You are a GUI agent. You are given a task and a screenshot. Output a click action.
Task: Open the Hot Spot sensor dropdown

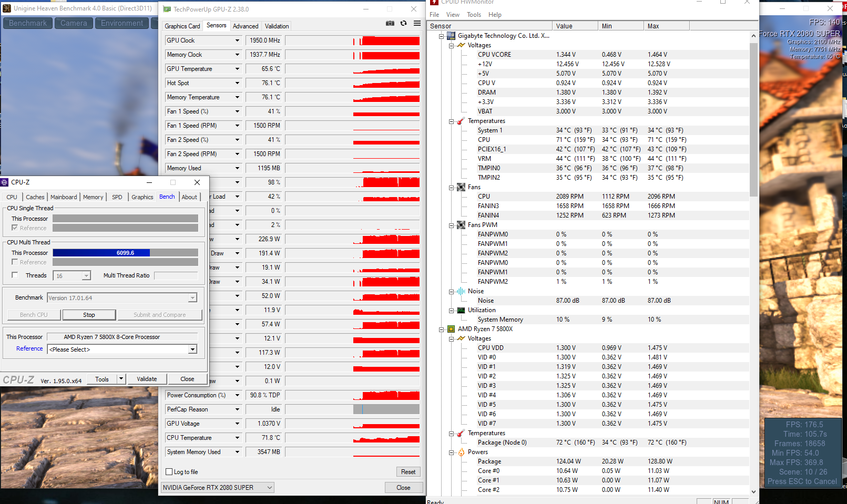[237, 83]
